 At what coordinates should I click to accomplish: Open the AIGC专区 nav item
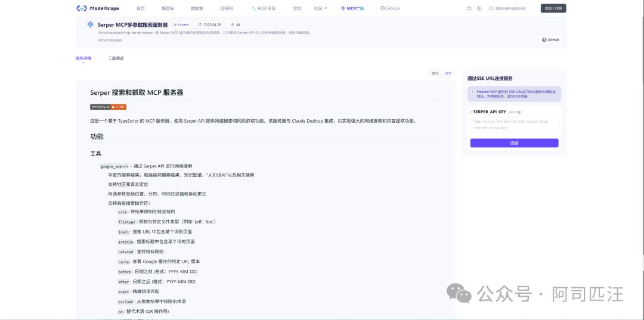(264, 8)
